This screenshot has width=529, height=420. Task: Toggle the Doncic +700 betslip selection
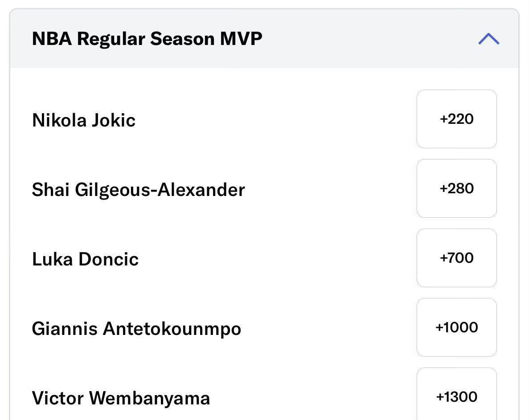tap(456, 258)
